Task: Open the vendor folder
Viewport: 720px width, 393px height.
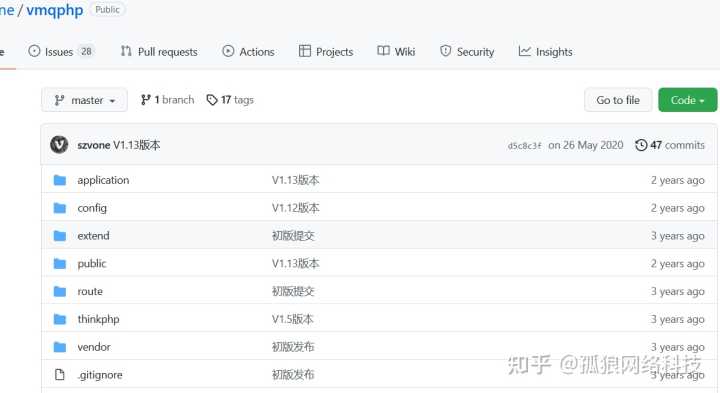Action: coord(94,347)
